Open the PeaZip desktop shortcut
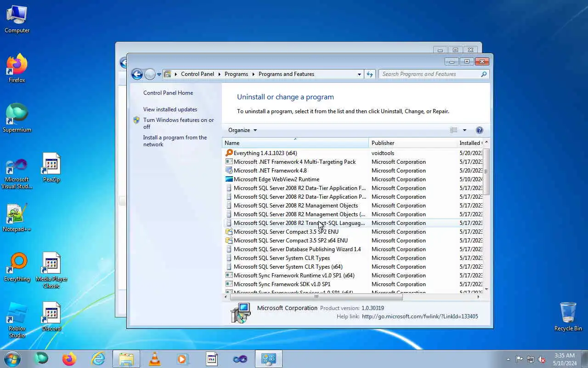 click(x=51, y=168)
